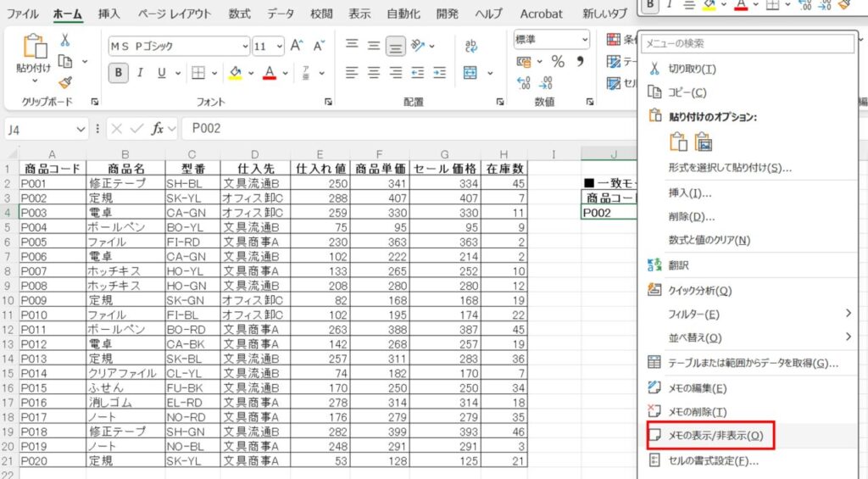Click the メニューの検索 search field

[x=748, y=43]
